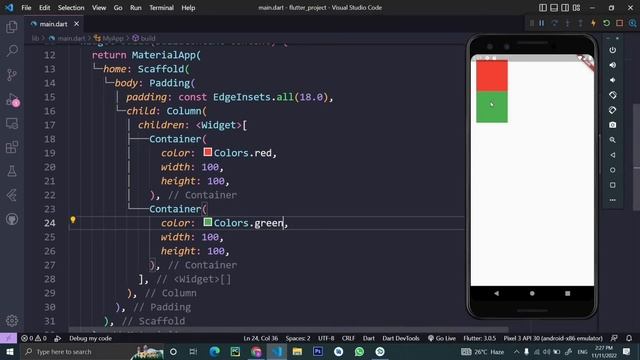This screenshot has height=360, width=640.
Task: Open the Search view in the activity bar
Action: click(x=12, y=51)
